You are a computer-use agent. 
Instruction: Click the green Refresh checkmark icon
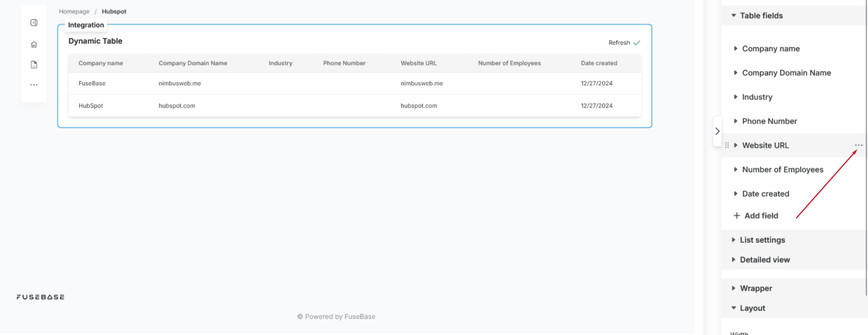click(637, 43)
